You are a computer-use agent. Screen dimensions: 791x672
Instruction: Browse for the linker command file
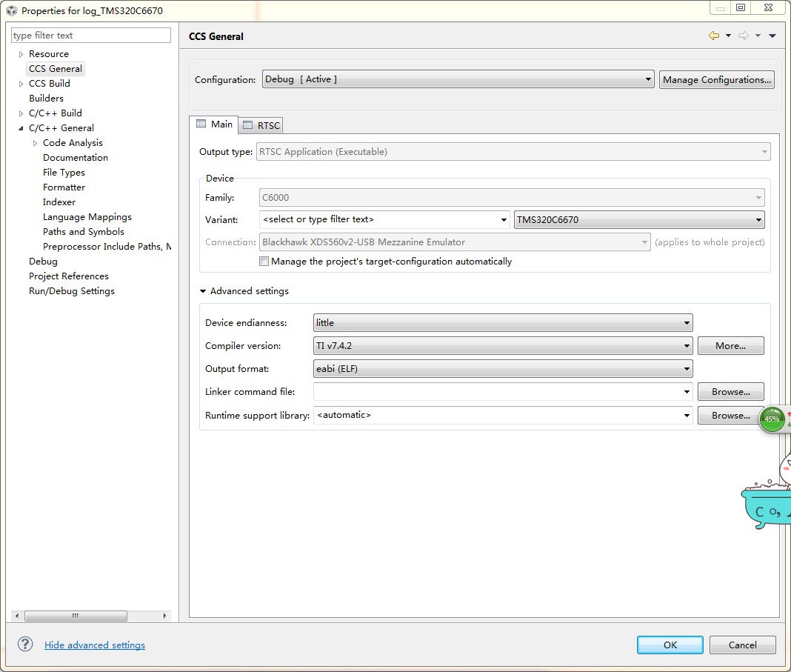[730, 392]
